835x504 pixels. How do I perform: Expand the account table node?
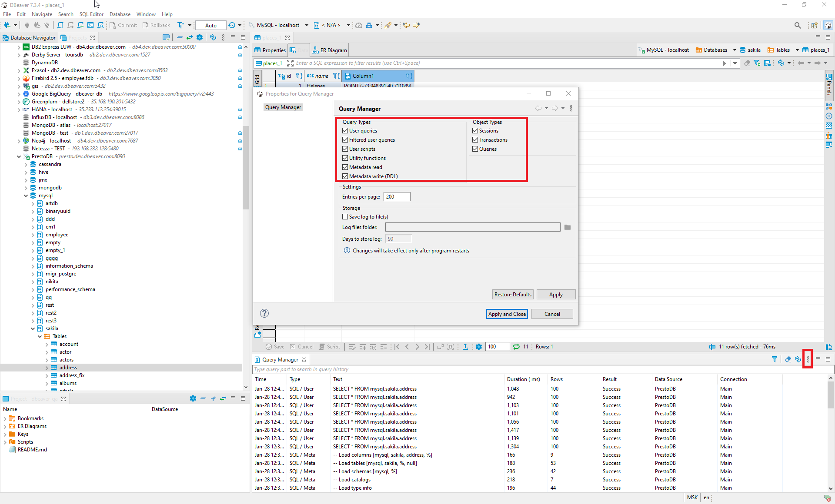[x=47, y=344]
